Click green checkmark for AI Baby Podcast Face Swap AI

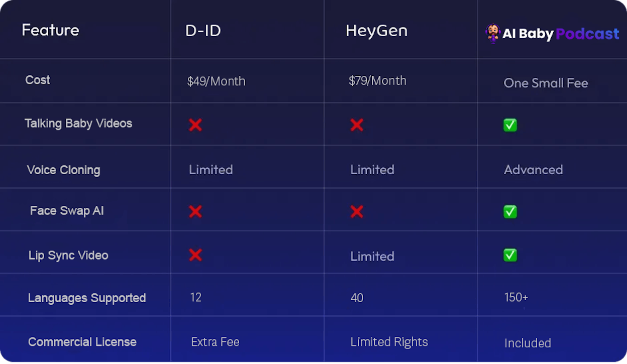point(510,212)
